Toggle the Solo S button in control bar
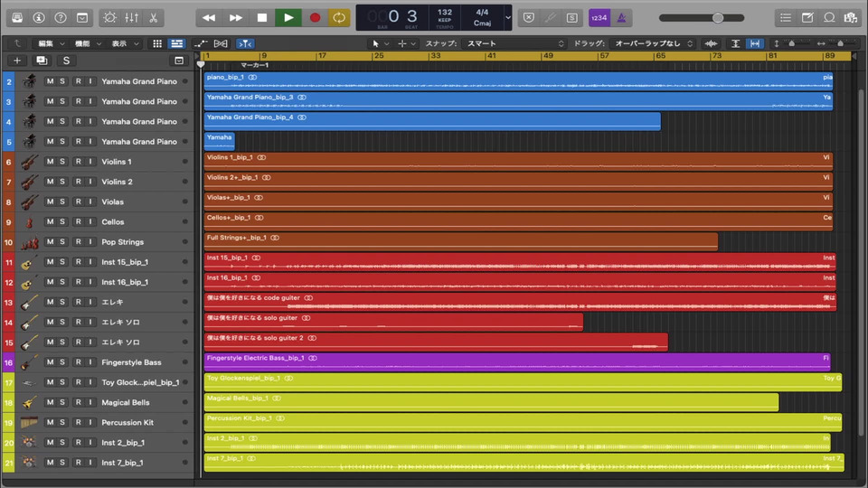 tap(571, 18)
